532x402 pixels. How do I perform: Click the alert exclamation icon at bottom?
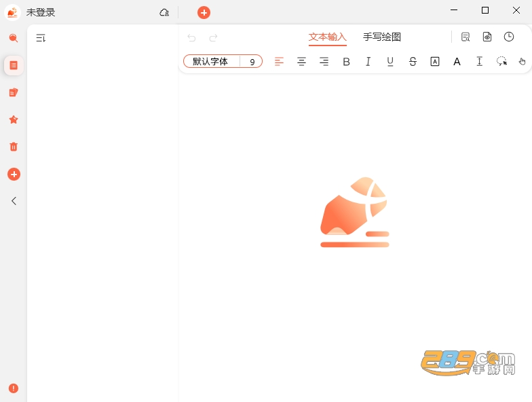pyautogui.click(x=14, y=388)
